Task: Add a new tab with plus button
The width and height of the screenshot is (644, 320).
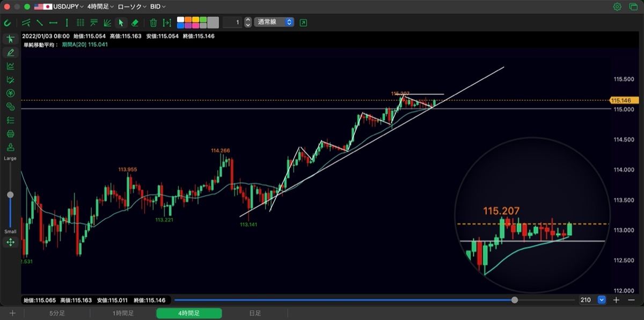Action: click(x=12, y=313)
